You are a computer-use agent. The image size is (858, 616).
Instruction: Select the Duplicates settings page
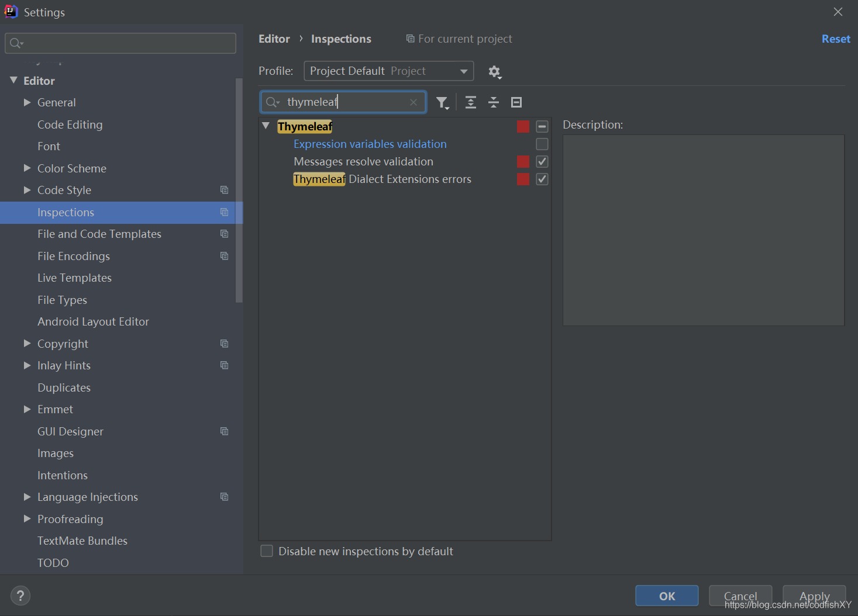tap(64, 387)
